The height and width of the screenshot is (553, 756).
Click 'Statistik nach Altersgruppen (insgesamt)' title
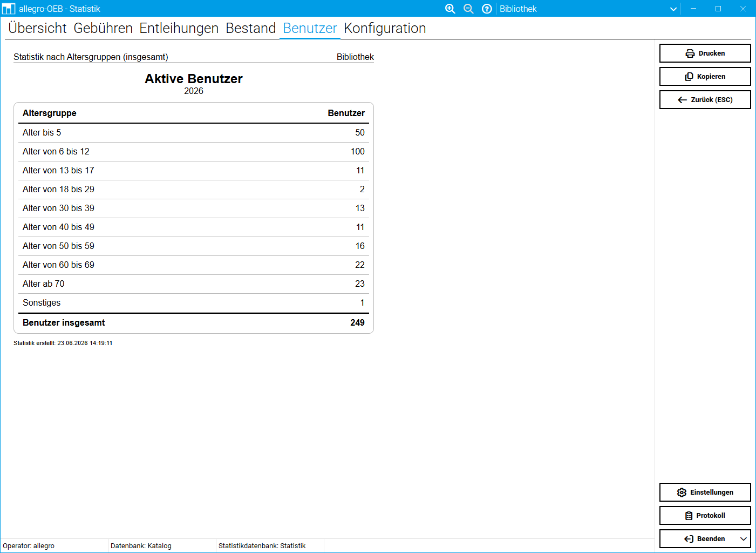coord(91,57)
